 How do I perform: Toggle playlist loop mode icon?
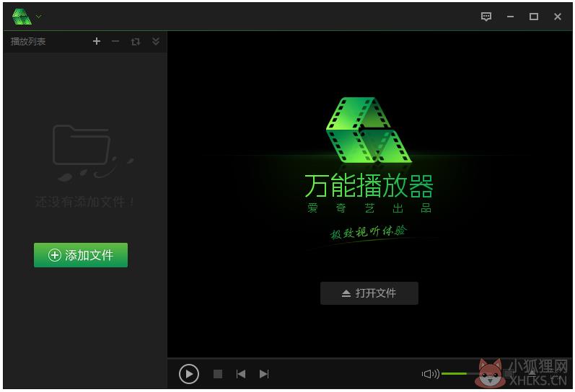(136, 41)
